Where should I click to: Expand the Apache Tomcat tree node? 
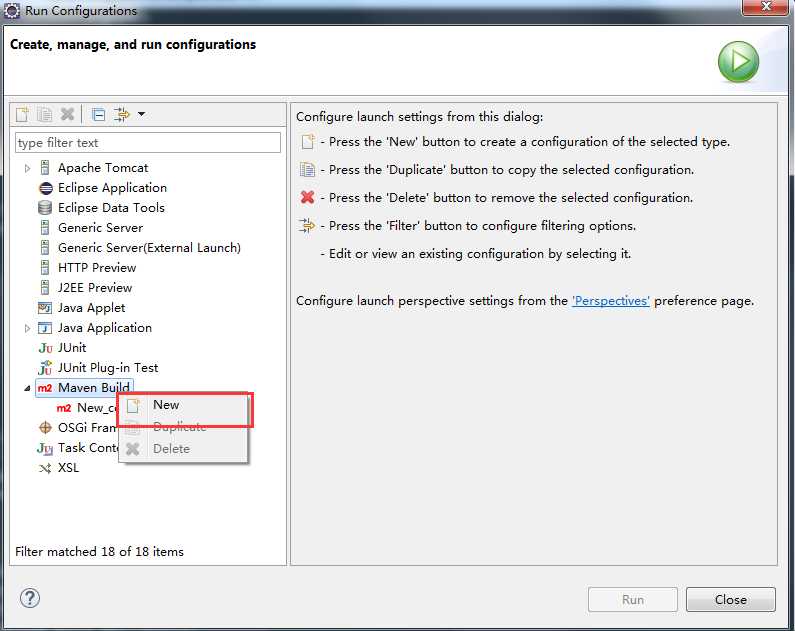pyautogui.click(x=28, y=168)
